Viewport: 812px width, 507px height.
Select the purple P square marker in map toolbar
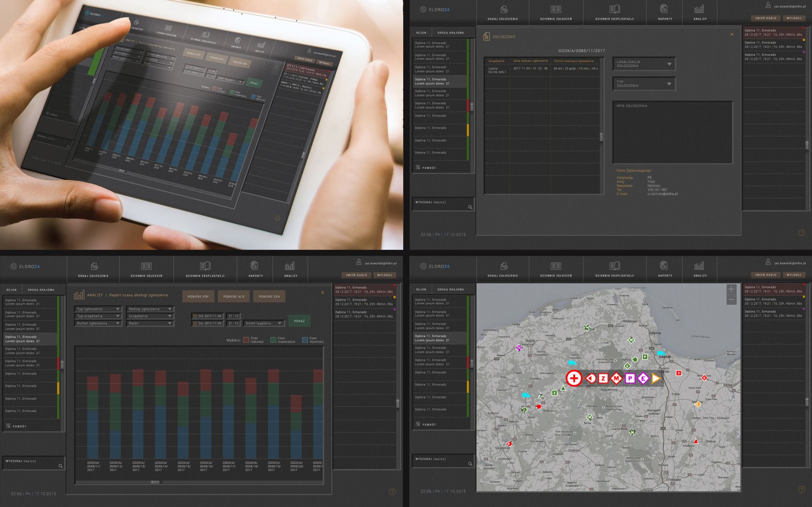click(630, 378)
